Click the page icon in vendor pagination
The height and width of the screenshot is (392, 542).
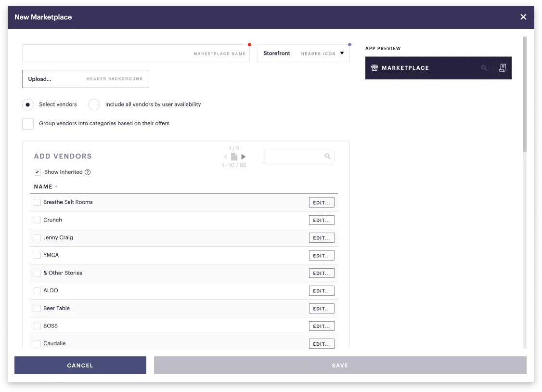[234, 157]
